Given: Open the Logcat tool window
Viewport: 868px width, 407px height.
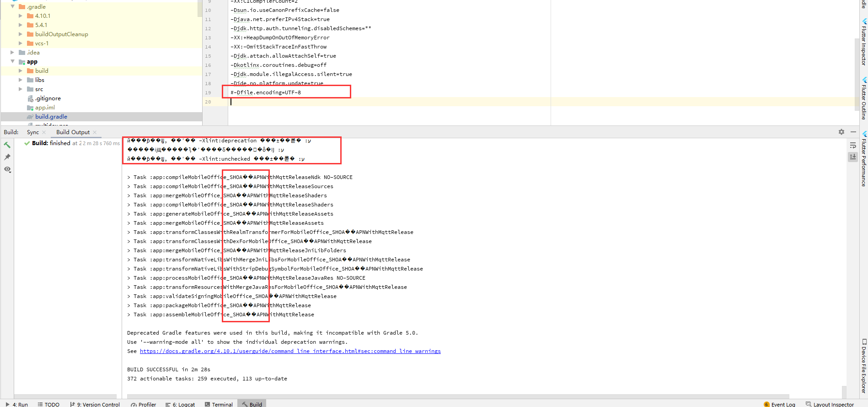Looking at the screenshot, I should [180, 404].
